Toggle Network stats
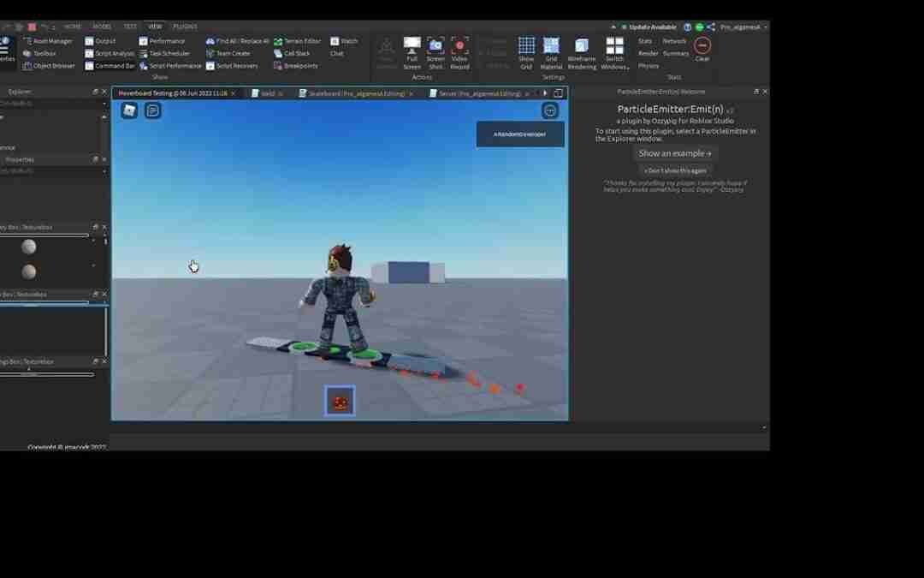This screenshot has width=924, height=578. pyautogui.click(x=674, y=41)
